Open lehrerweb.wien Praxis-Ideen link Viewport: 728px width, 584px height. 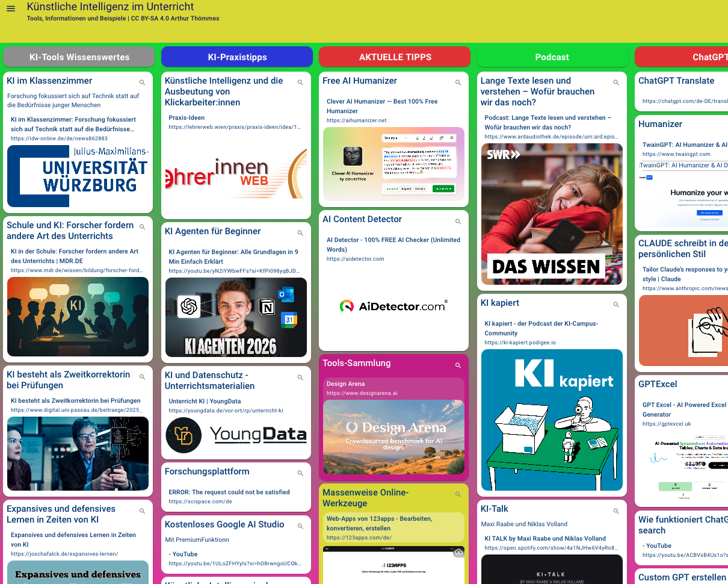[235, 127]
